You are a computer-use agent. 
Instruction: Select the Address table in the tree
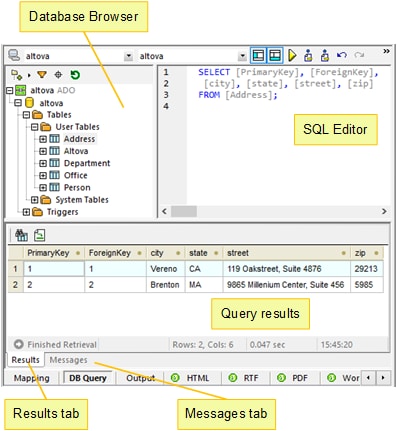coord(79,139)
